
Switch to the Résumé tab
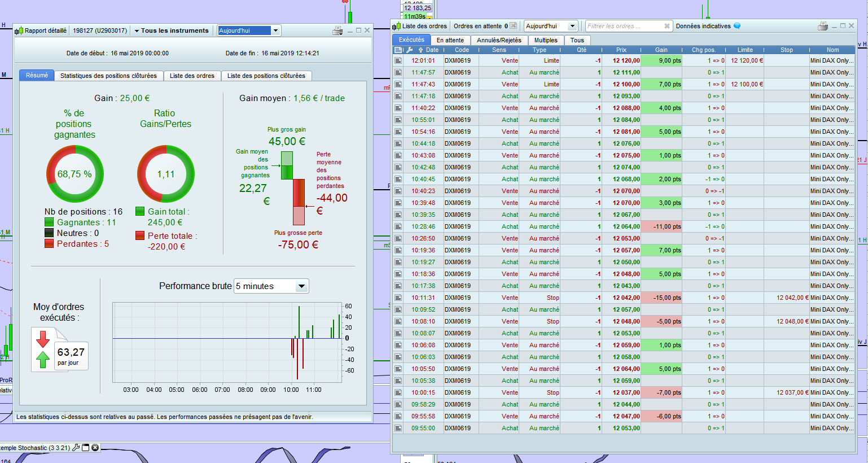(x=37, y=75)
